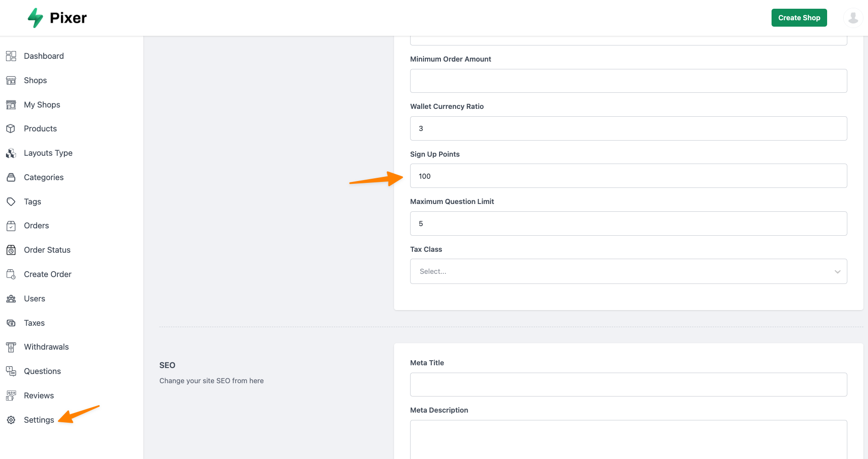868x459 pixels.
Task: Open Dashboard from the sidebar
Action: pyautogui.click(x=44, y=56)
